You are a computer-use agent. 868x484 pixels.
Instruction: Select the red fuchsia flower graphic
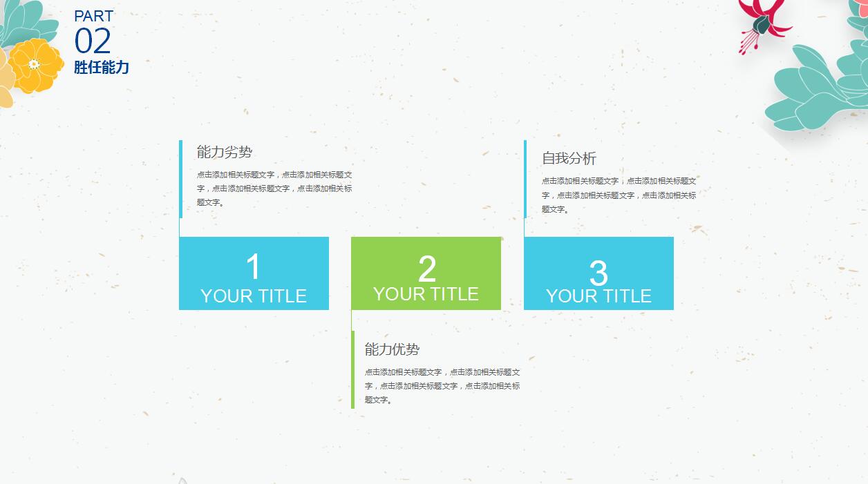(x=762, y=22)
